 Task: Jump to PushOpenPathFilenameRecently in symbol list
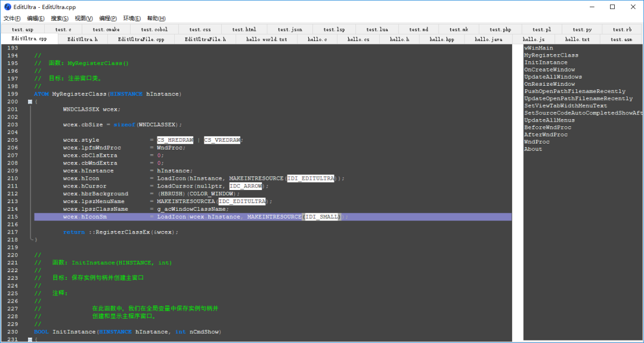tap(575, 92)
